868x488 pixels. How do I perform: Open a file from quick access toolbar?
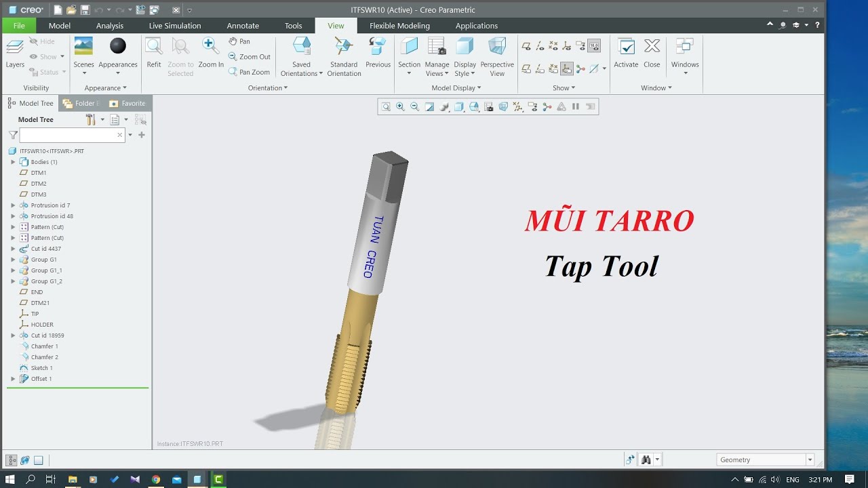point(71,9)
